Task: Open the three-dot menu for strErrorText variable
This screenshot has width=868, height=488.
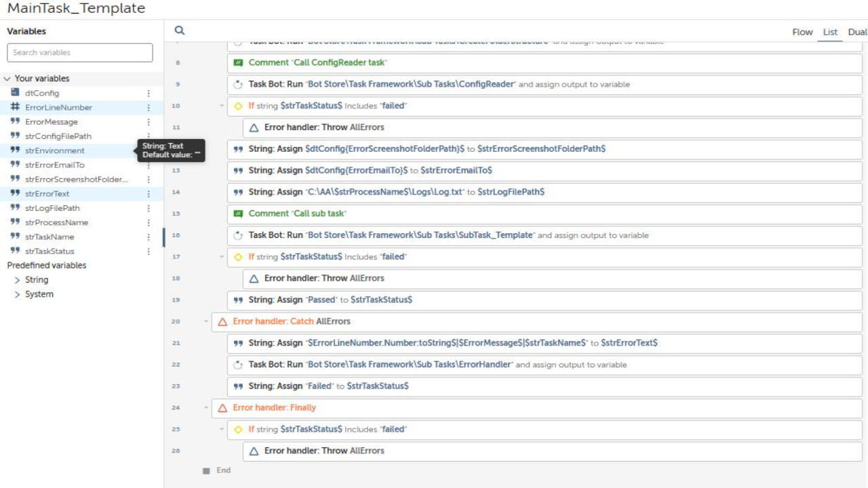Action: coord(149,194)
